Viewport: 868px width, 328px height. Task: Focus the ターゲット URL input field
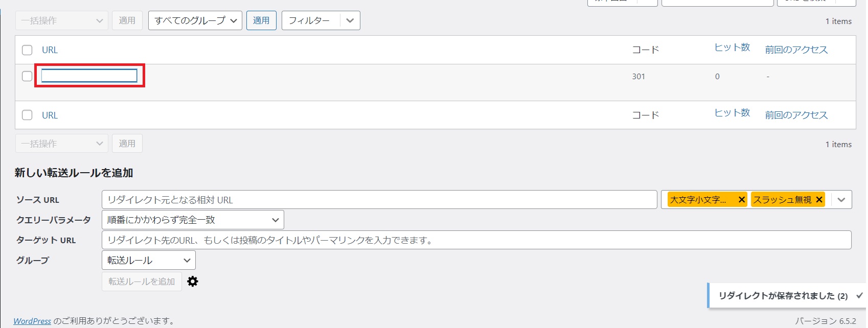[x=476, y=240]
